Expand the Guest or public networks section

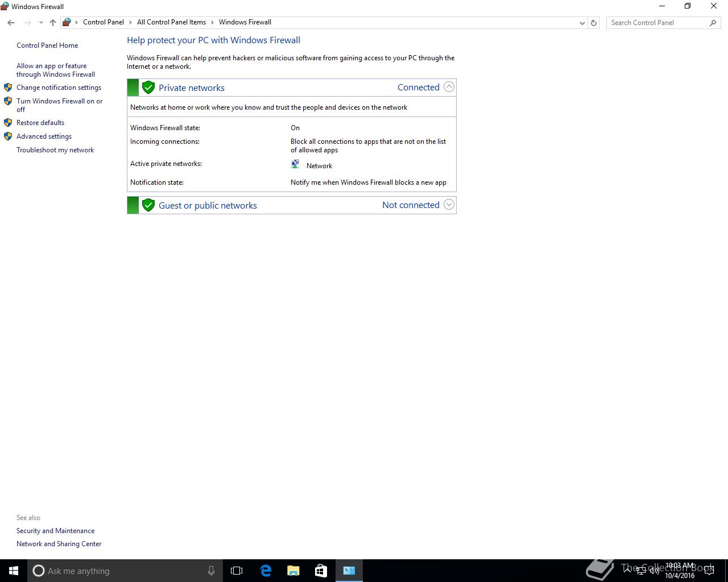449,205
